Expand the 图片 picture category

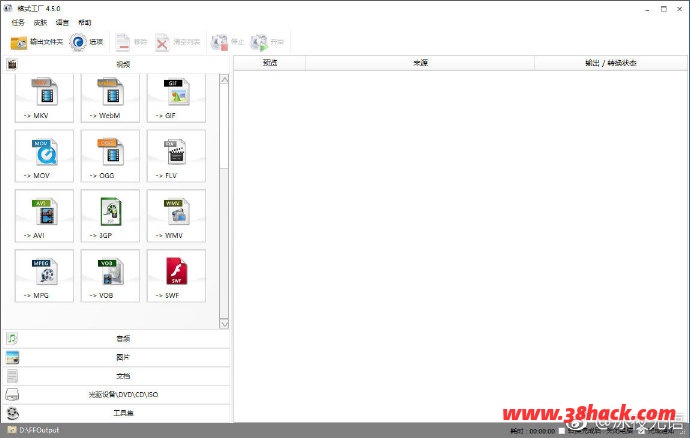click(x=116, y=357)
